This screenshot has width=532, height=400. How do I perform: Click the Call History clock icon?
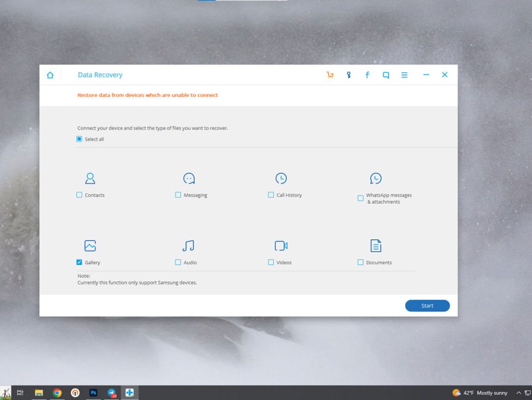(281, 178)
